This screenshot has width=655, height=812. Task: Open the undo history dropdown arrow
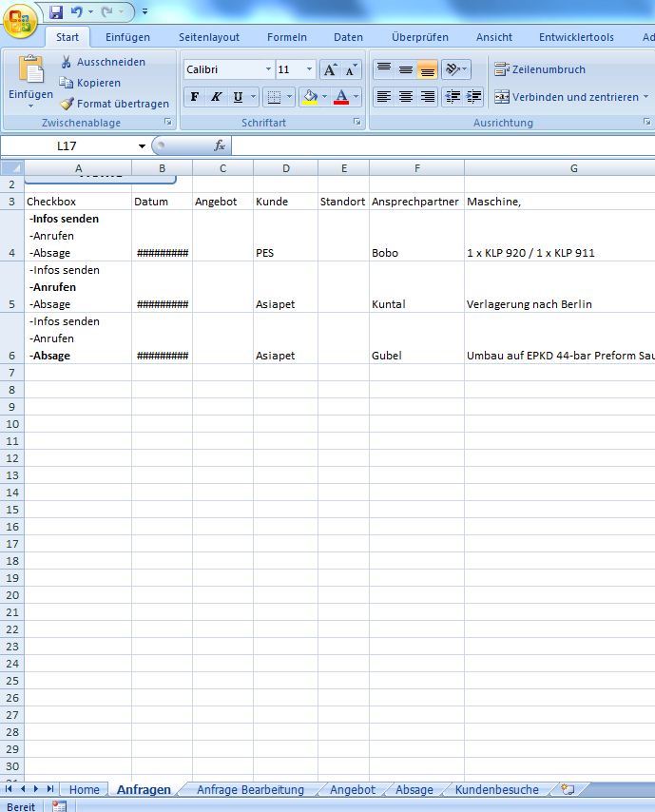[90, 11]
